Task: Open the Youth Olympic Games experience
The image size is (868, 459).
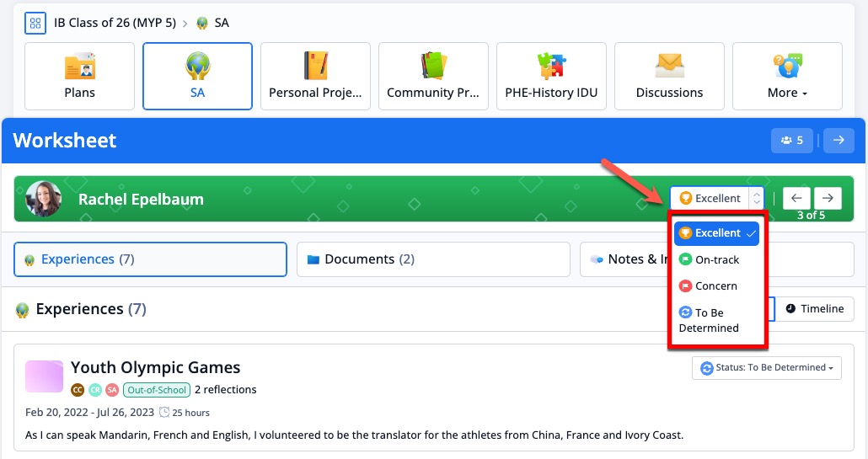Action: coord(155,367)
